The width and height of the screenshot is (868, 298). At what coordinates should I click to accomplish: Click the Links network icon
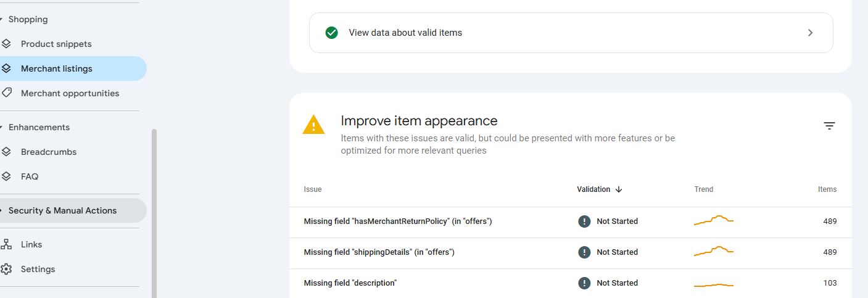click(x=6, y=244)
